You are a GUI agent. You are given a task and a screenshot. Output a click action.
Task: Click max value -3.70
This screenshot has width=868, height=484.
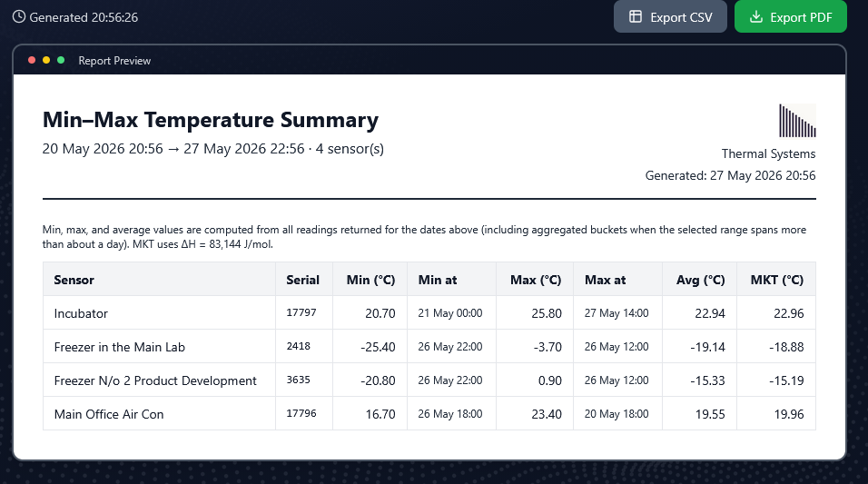547,347
